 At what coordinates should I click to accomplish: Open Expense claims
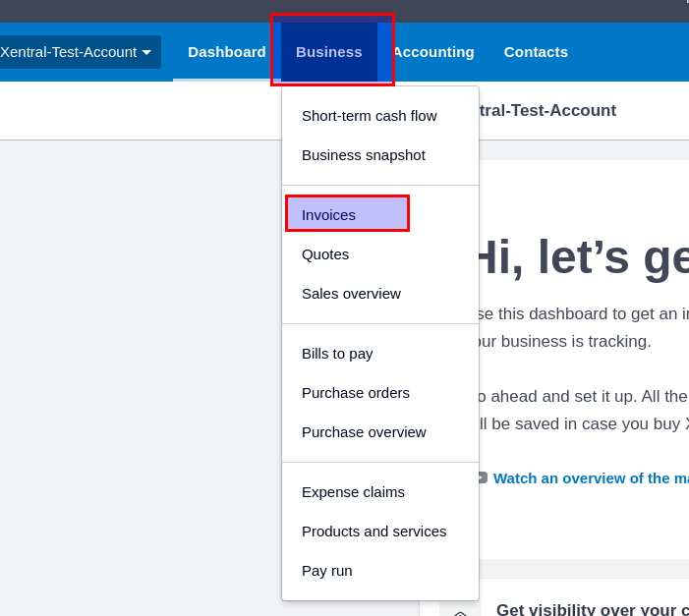pyautogui.click(x=353, y=492)
